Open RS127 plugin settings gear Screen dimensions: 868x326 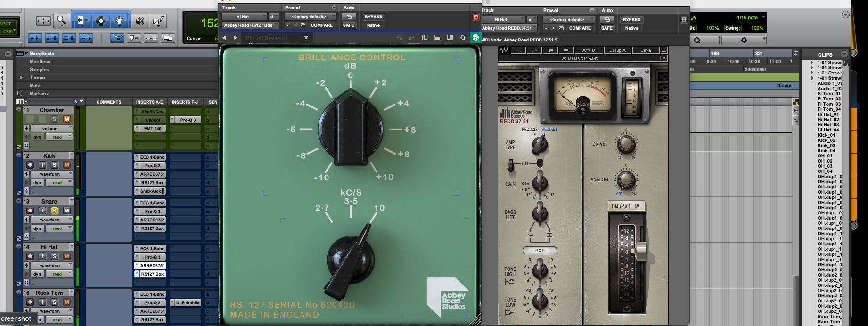(x=463, y=38)
